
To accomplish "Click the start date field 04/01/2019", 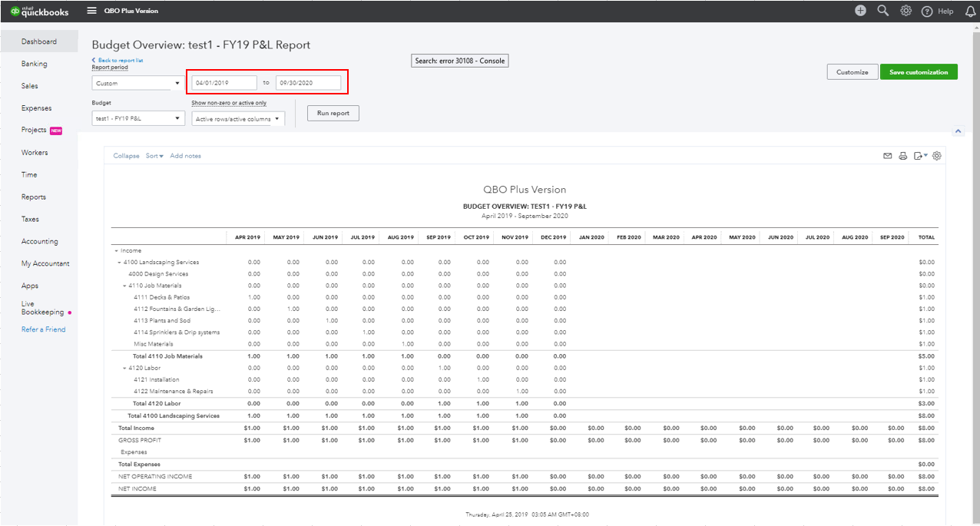I will tap(224, 83).
